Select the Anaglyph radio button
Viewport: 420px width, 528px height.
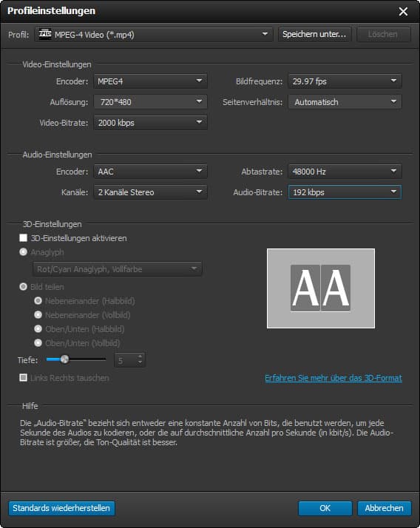coord(23,252)
